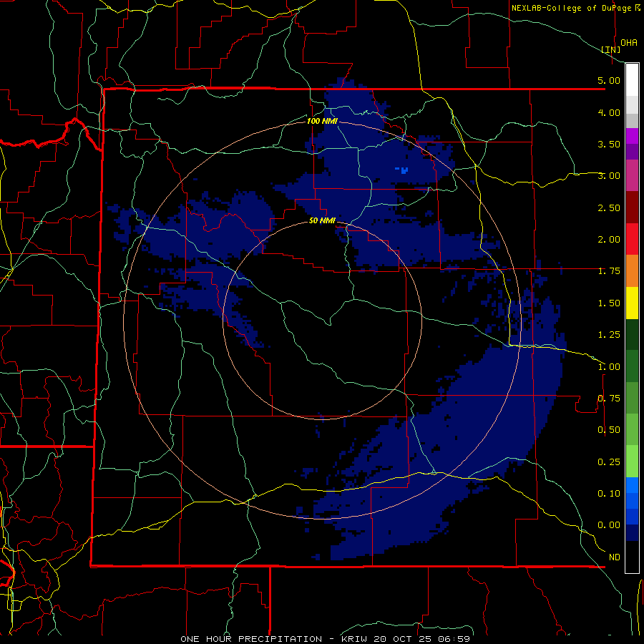The image size is (644, 644).
Task: Select the magenta swatch beside 3.50
Action: pos(632,136)
